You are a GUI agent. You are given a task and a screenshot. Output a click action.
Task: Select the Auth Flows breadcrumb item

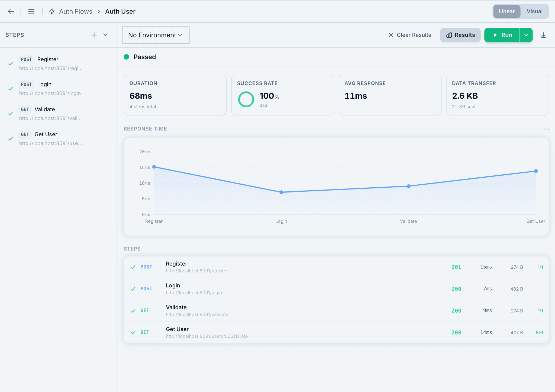coord(76,11)
